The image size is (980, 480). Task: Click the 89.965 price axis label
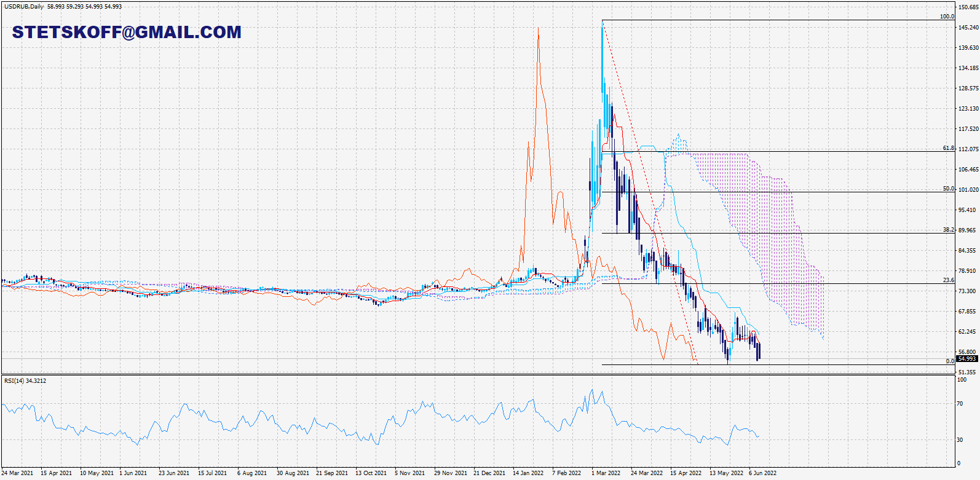click(x=967, y=230)
